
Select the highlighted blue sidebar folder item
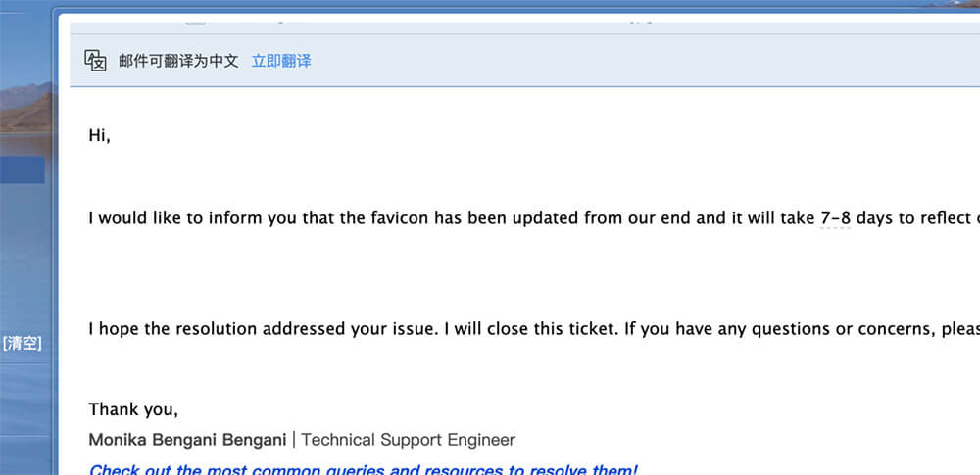[x=22, y=170]
